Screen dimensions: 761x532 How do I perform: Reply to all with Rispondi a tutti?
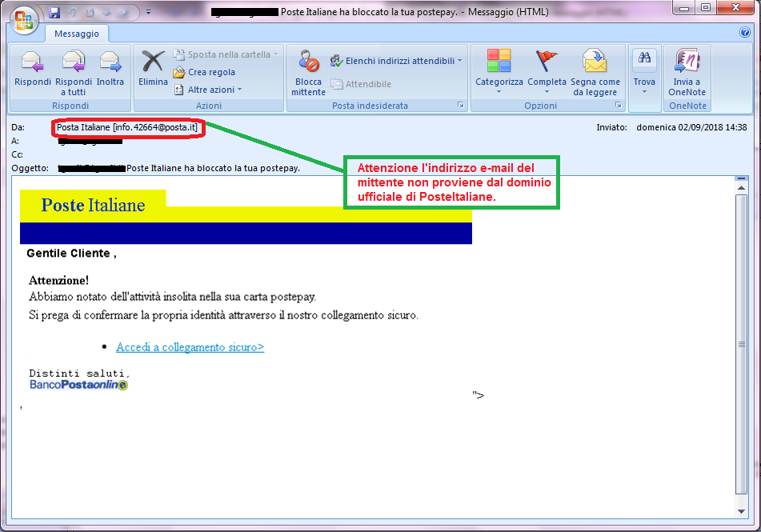point(74,73)
